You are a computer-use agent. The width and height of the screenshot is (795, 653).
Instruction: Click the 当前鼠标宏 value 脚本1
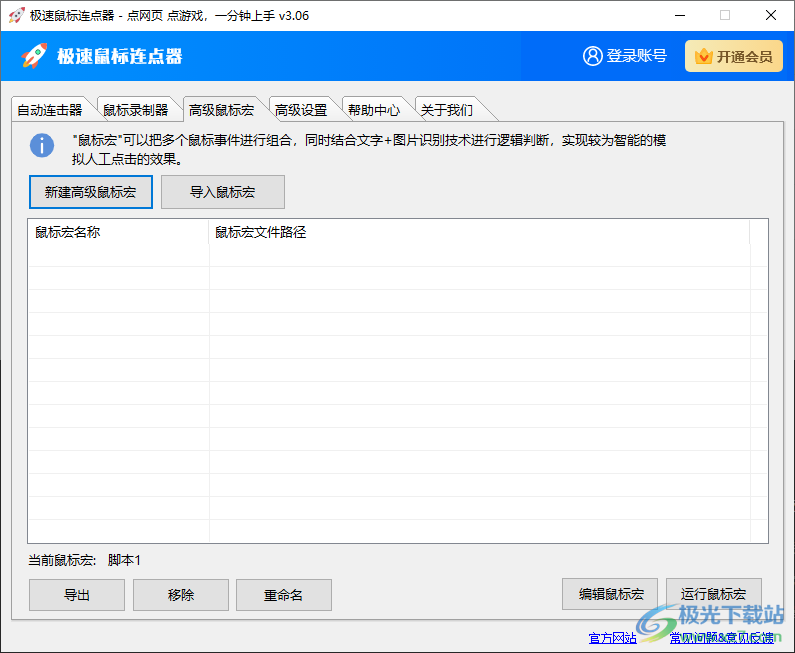124,560
